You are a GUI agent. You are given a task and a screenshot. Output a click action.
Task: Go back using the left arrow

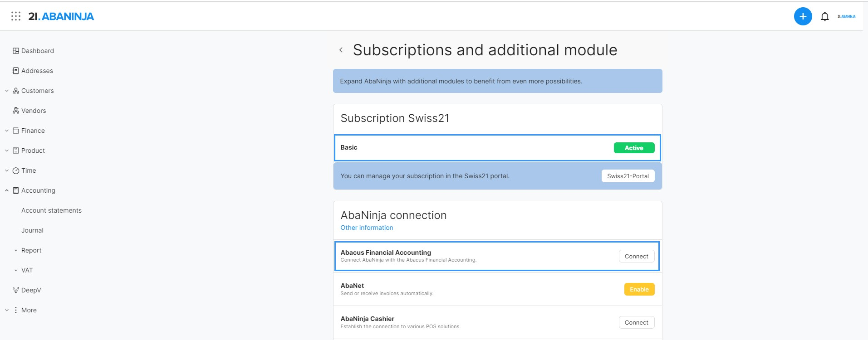coord(341,50)
